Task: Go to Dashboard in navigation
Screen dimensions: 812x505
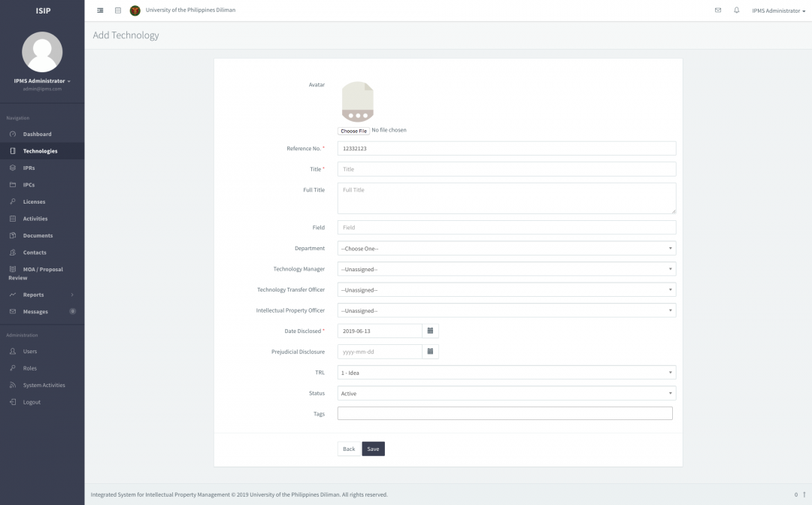Action: [38, 134]
